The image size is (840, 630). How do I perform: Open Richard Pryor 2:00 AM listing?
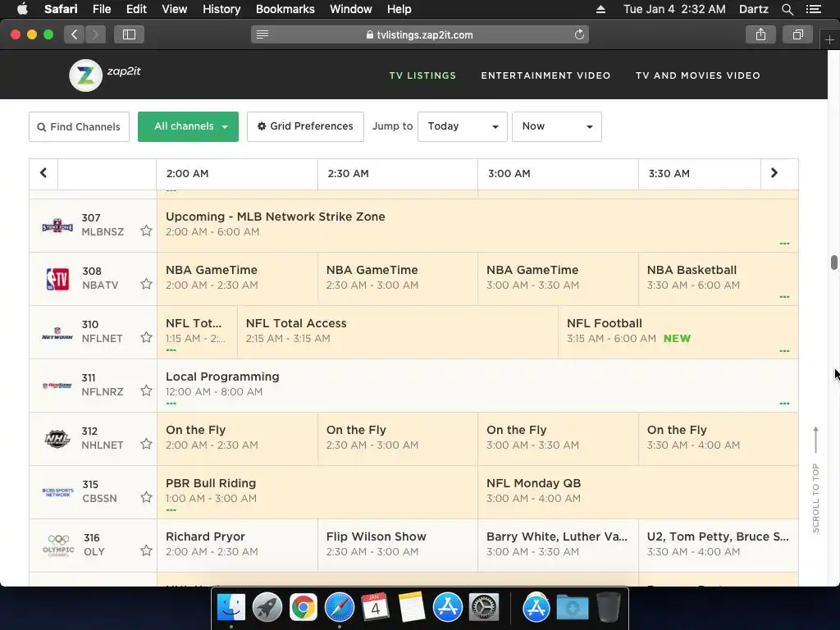[x=237, y=545]
